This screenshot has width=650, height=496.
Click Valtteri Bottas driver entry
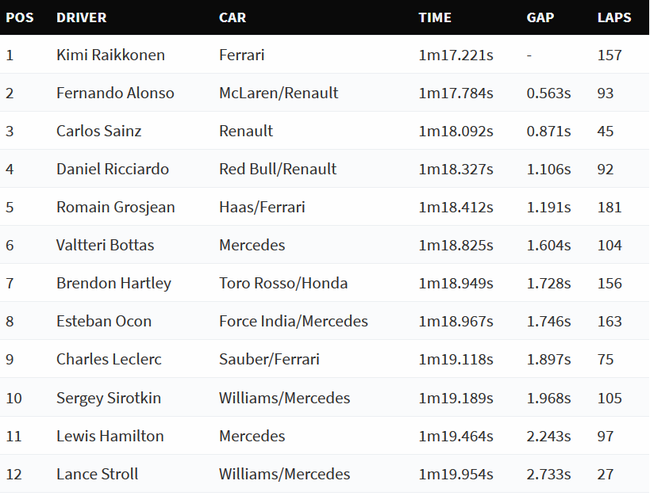105,245
